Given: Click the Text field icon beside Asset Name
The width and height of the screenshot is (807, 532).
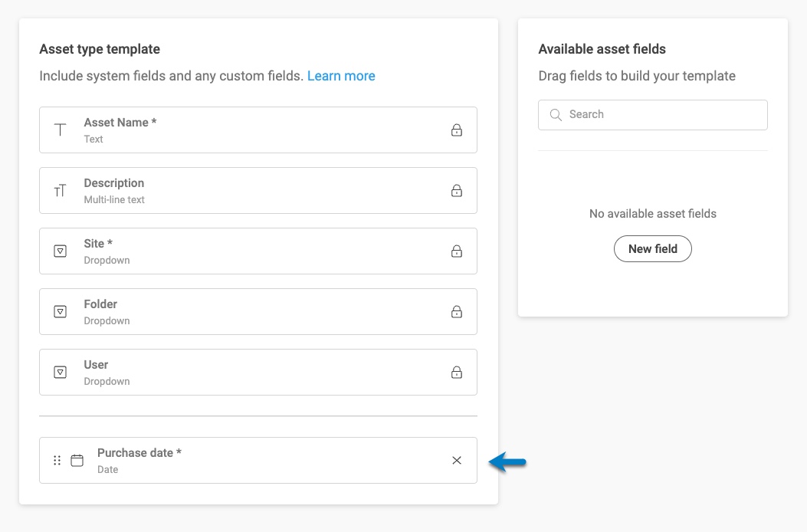Looking at the screenshot, I should pyautogui.click(x=60, y=130).
